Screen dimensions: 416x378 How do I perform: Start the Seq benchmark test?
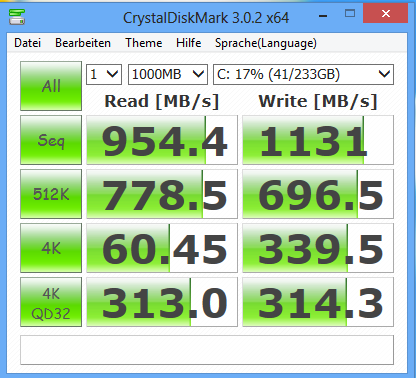(x=51, y=140)
